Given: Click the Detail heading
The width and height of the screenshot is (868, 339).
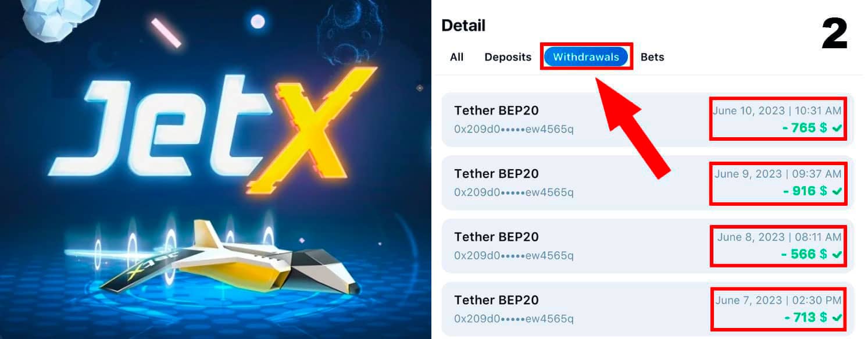Looking at the screenshot, I should click(x=463, y=26).
